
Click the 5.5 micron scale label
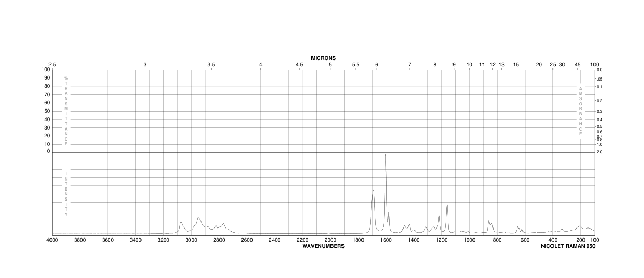click(x=356, y=65)
